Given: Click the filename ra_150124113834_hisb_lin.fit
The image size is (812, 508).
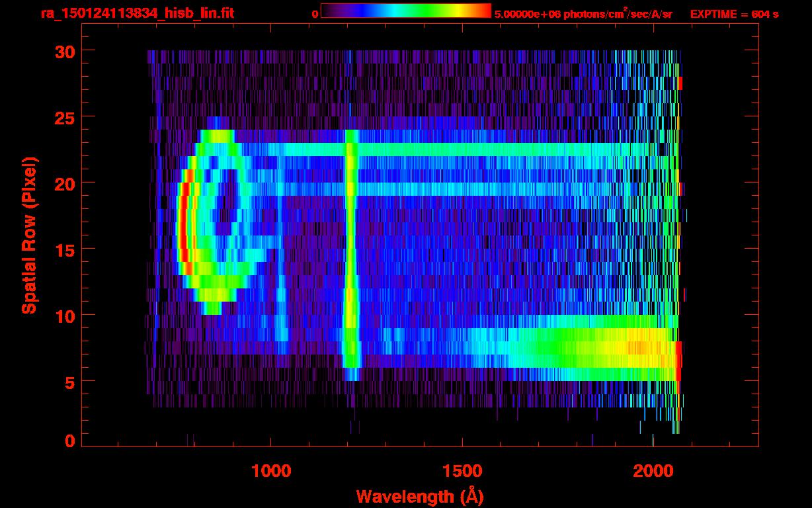Looking at the screenshot, I should [x=137, y=13].
